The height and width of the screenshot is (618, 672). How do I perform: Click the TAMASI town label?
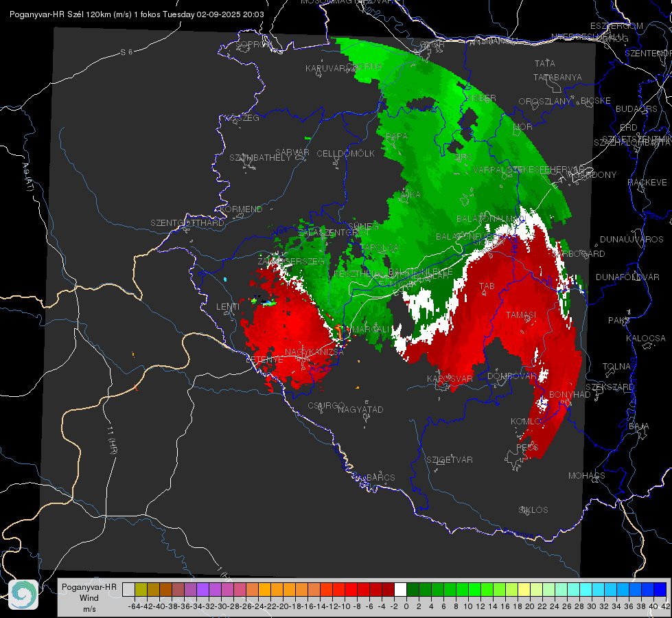click(x=521, y=314)
